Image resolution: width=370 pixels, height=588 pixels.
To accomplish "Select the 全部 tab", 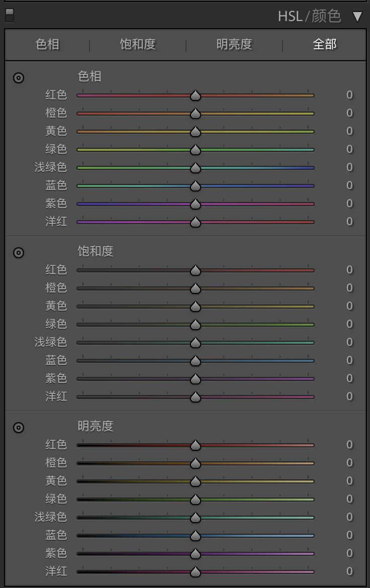I will (325, 44).
